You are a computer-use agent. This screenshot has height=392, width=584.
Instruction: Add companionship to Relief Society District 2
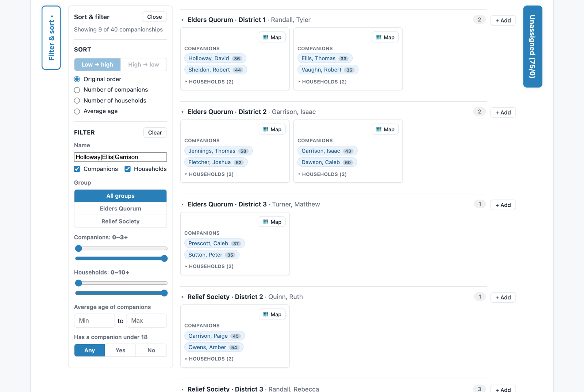[x=503, y=298]
